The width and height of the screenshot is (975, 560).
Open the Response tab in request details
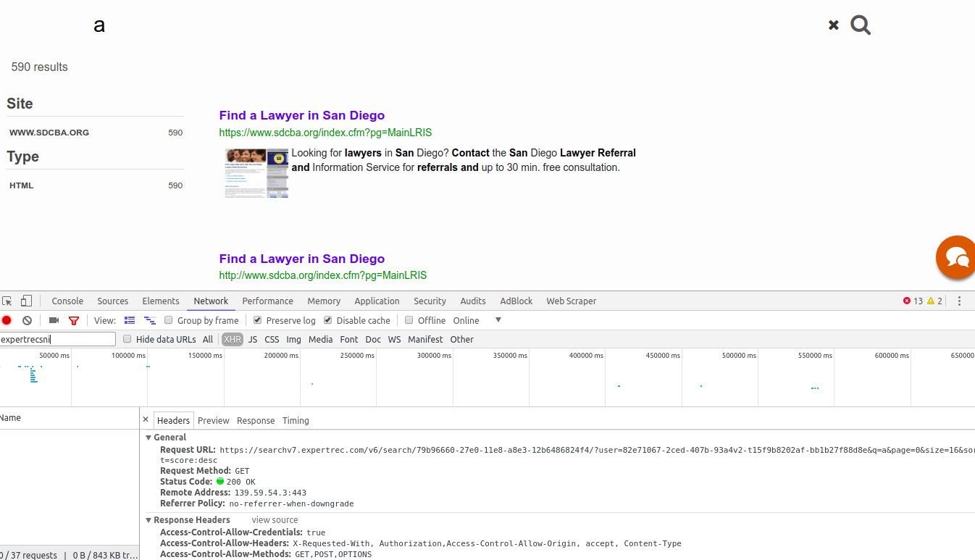tap(255, 420)
